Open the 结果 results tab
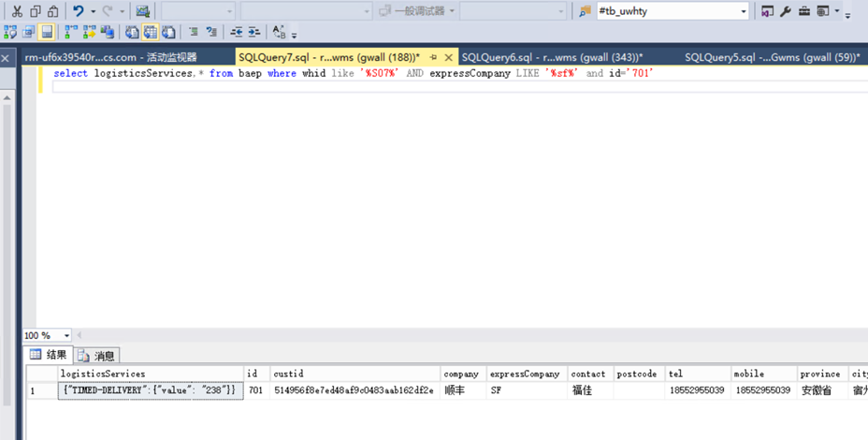The height and width of the screenshot is (440, 868). (48, 355)
